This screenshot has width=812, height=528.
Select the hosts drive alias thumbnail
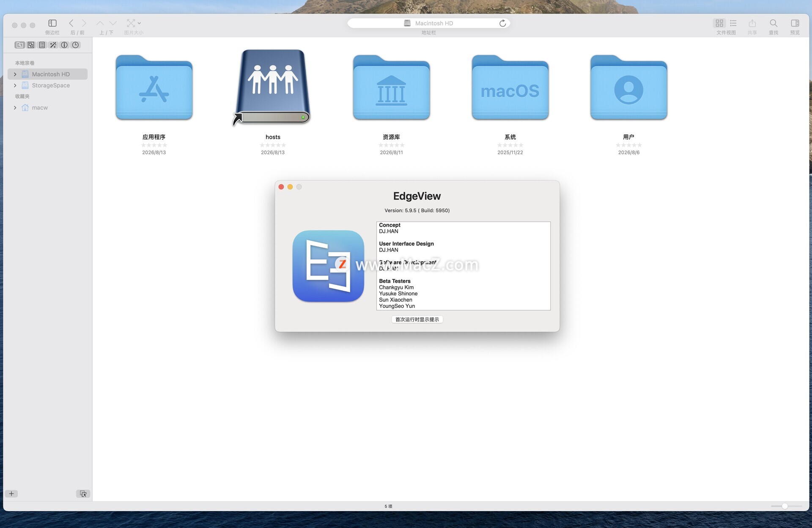pyautogui.click(x=273, y=88)
